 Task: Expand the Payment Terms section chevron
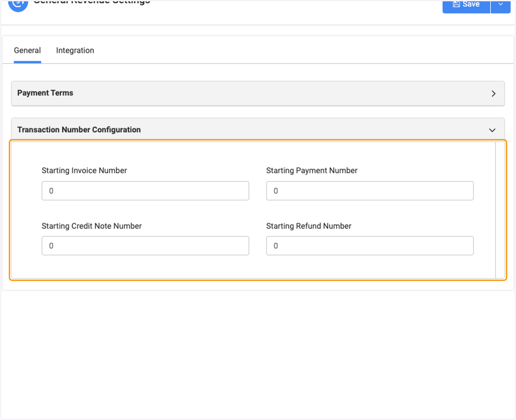click(x=494, y=93)
